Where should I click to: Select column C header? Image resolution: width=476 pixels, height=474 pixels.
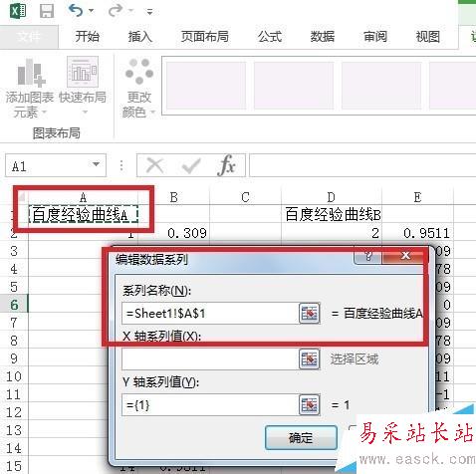point(246,197)
